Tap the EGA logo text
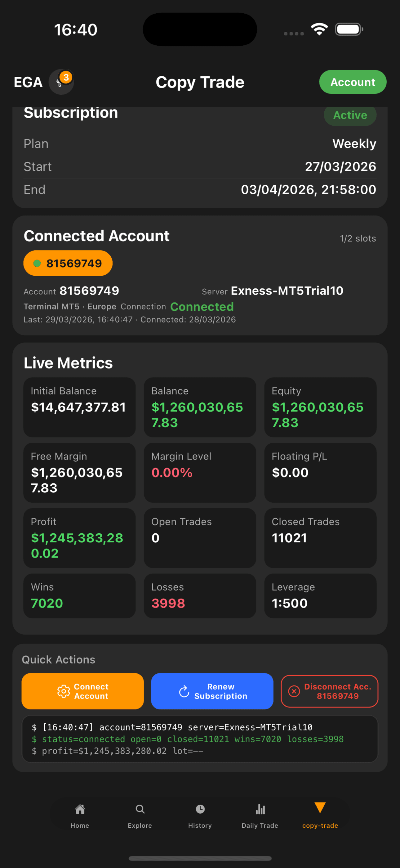The height and width of the screenshot is (868, 400). tap(28, 82)
